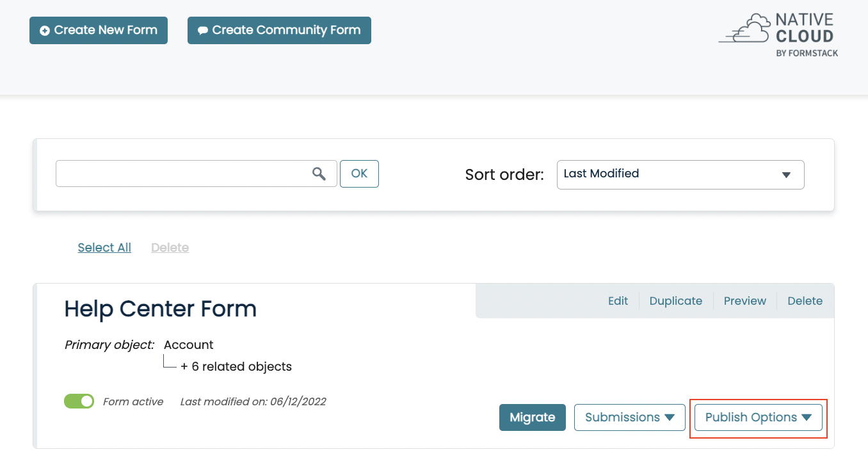Expand the Submissions dropdown arrow
Screen dimensions: 868x461
coord(670,417)
